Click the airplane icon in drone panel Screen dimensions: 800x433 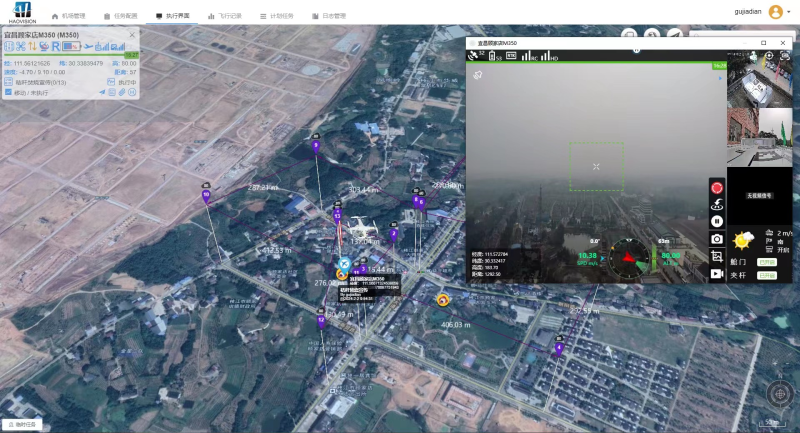89,47
